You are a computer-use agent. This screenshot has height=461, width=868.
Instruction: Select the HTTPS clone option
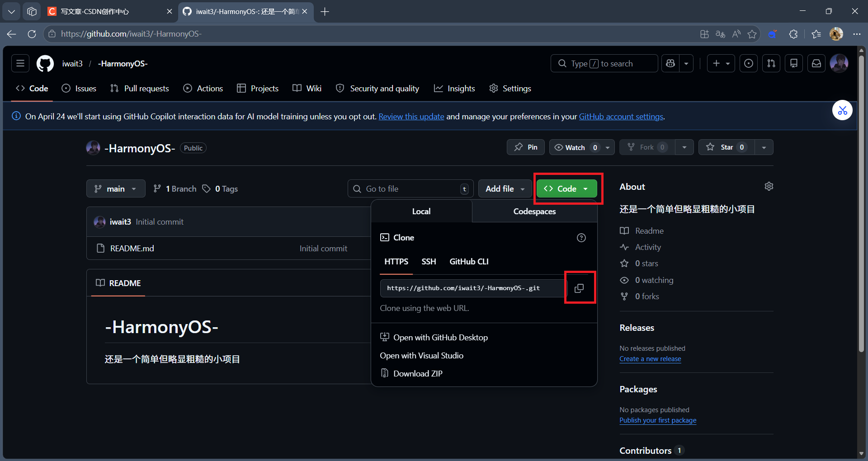tap(396, 262)
